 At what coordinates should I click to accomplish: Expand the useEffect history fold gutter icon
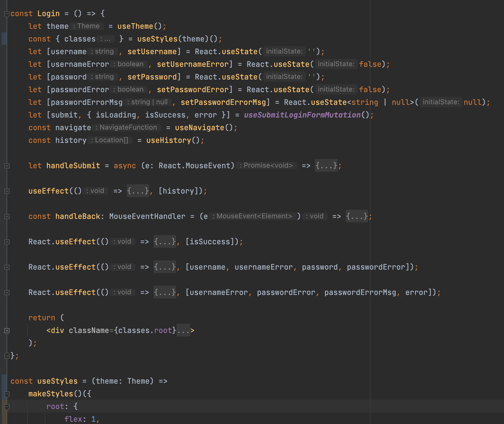(x=7, y=191)
